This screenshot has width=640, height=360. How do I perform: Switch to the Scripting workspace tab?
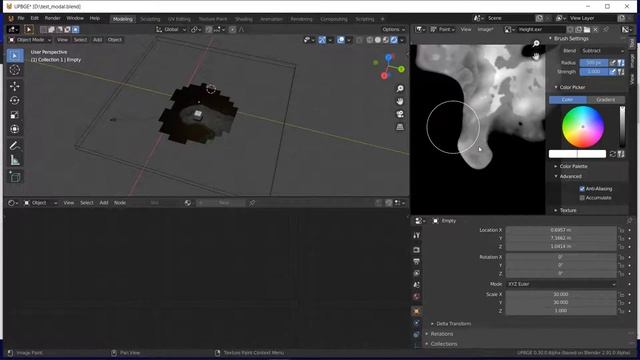pos(364,19)
